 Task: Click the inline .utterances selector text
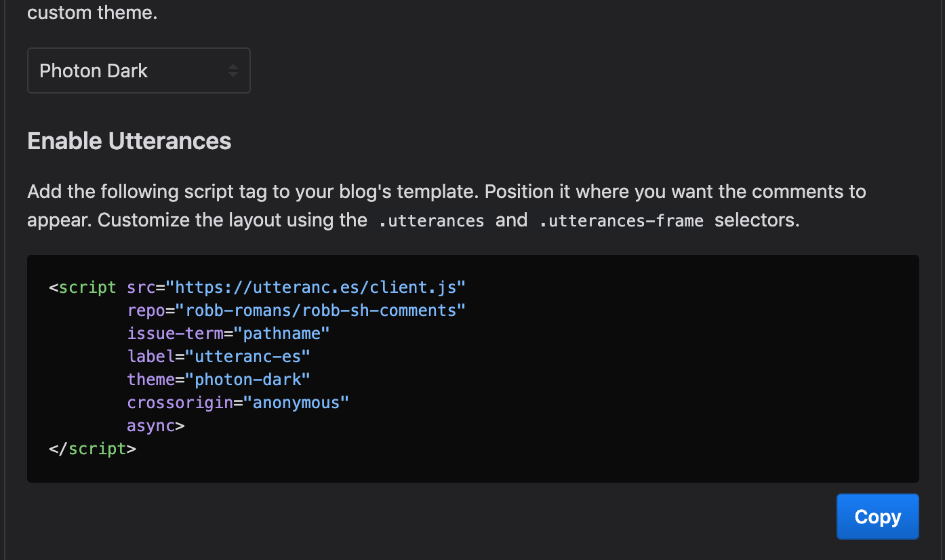click(431, 221)
